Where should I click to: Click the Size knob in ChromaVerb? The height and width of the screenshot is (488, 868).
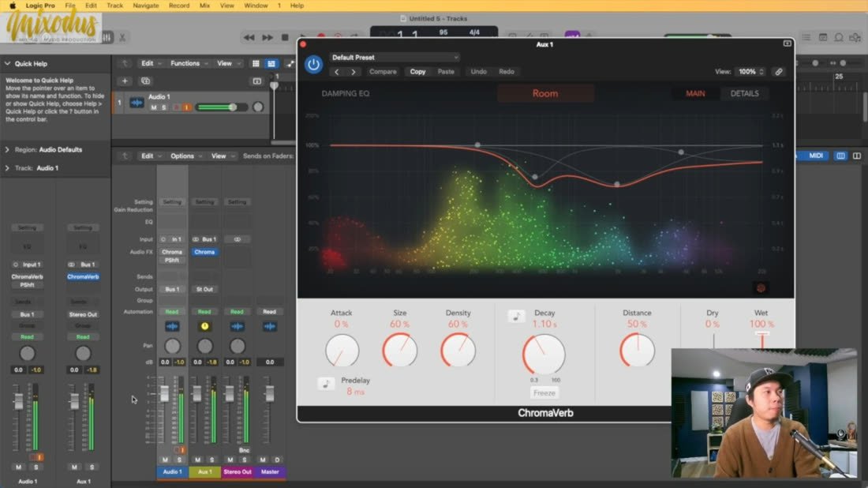click(400, 350)
